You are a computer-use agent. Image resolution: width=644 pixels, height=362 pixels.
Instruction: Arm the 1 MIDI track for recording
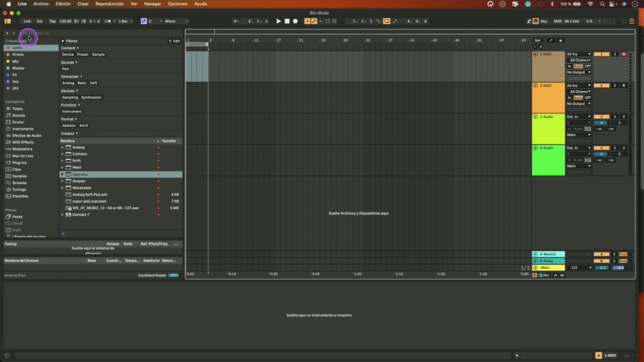[624, 54]
